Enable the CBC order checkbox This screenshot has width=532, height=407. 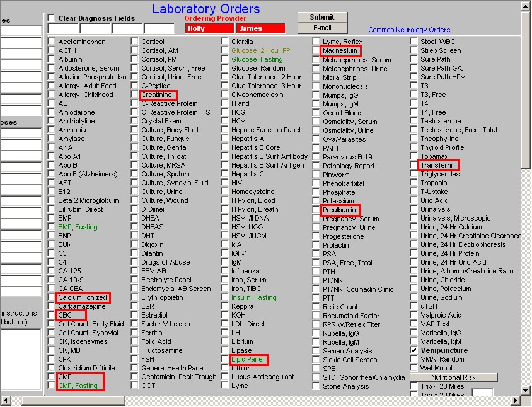click(51, 315)
